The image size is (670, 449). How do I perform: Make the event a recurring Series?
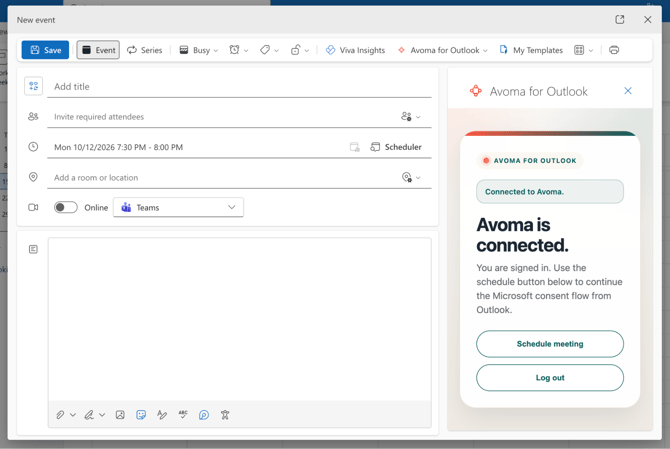pyautogui.click(x=145, y=50)
